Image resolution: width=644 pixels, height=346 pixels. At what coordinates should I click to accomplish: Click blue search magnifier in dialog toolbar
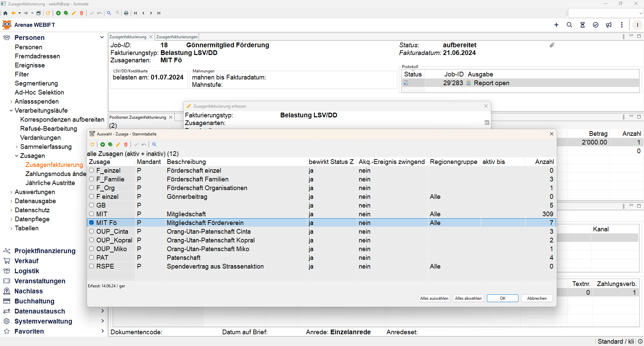click(x=154, y=145)
